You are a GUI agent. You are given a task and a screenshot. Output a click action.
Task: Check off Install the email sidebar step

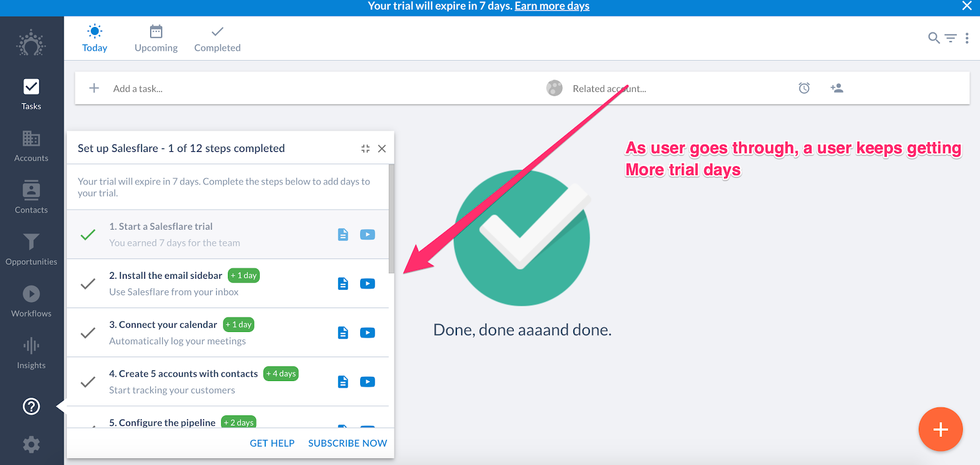[88, 284]
